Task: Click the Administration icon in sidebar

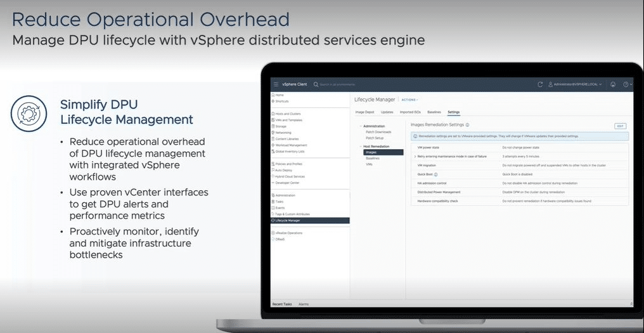Action: (273, 195)
